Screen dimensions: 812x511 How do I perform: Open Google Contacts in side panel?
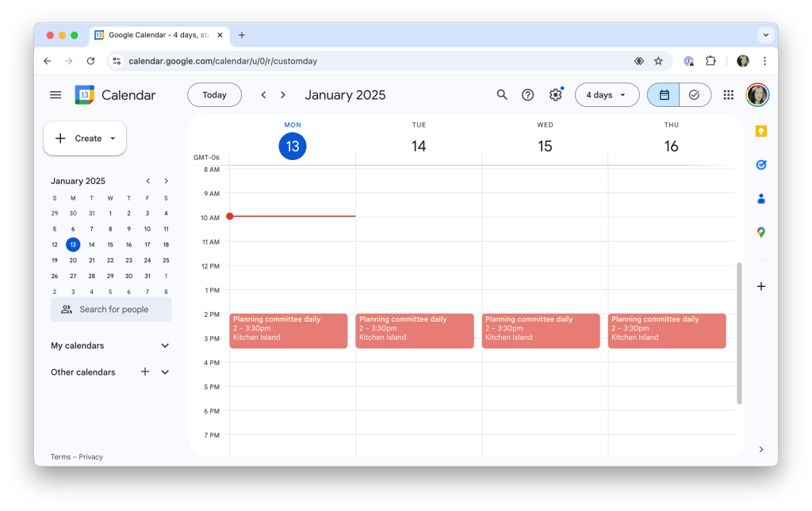point(761,199)
